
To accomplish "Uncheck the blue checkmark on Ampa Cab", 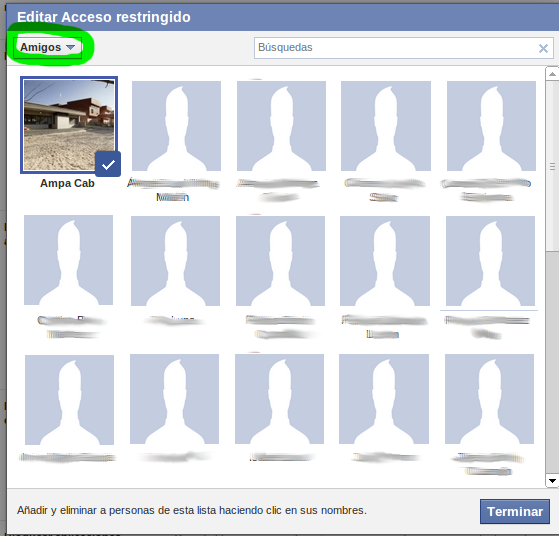I will pos(108,164).
